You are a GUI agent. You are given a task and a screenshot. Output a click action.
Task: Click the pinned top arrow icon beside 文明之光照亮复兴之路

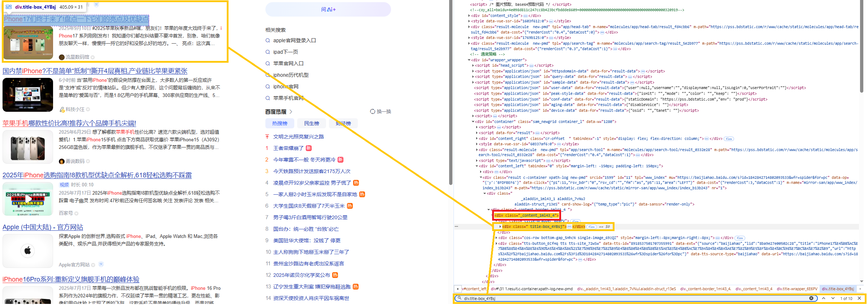[x=267, y=137]
